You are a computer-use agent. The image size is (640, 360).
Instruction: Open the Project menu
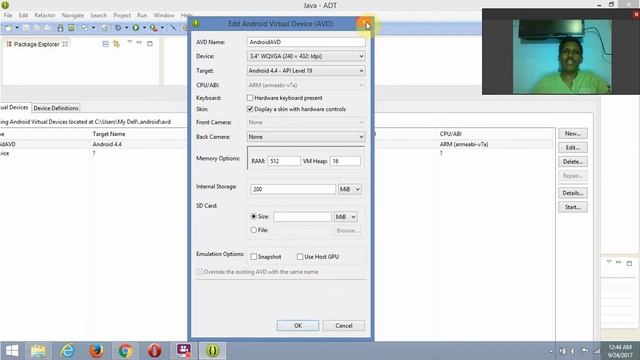click(x=122, y=15)
